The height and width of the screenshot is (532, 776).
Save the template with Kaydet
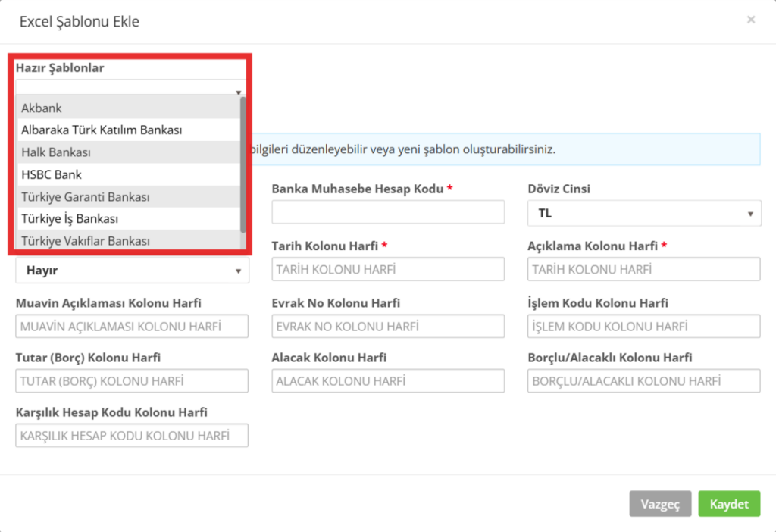tap(729, 504)
